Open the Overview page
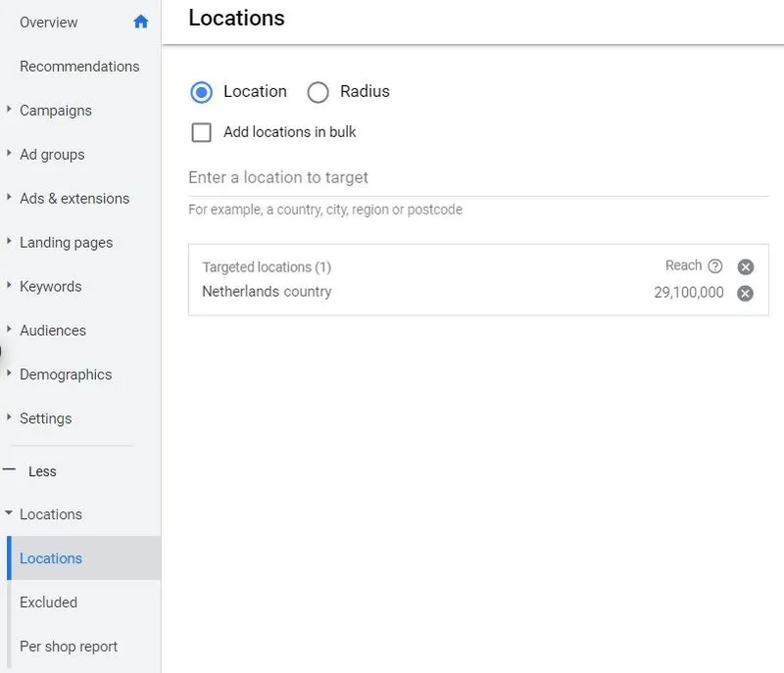This screenshot has height=673, width=784. click(48, 23)
